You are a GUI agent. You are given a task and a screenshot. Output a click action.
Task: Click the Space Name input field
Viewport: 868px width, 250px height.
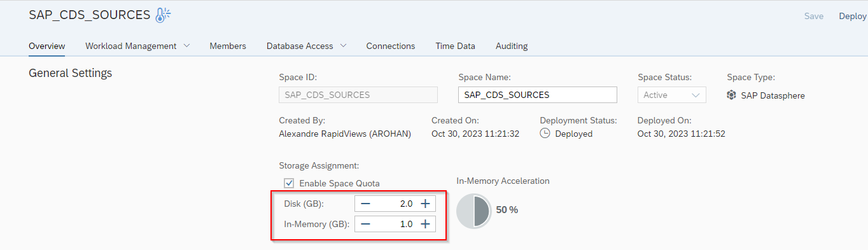tap(538, 95)
